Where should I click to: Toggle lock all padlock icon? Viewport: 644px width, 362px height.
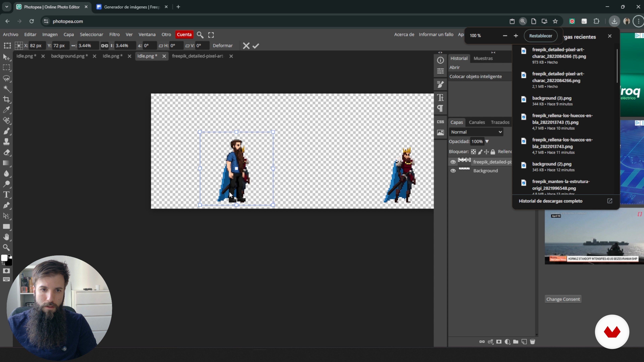493,152
